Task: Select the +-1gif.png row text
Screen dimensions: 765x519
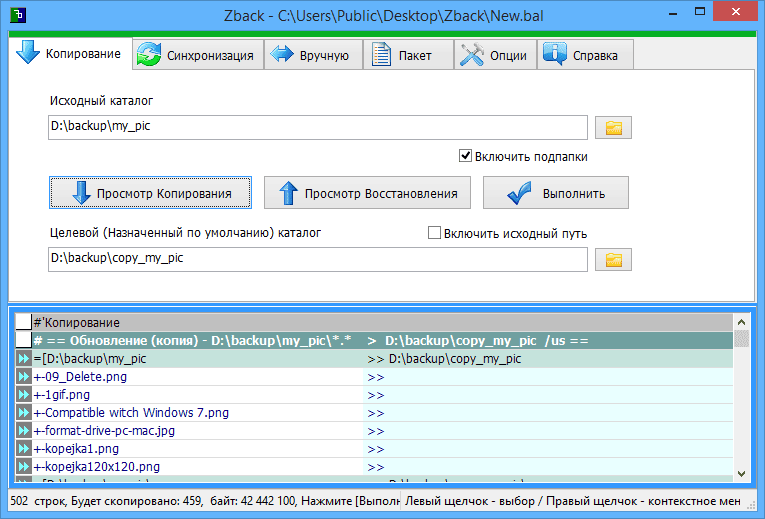Action: (61, 395)
